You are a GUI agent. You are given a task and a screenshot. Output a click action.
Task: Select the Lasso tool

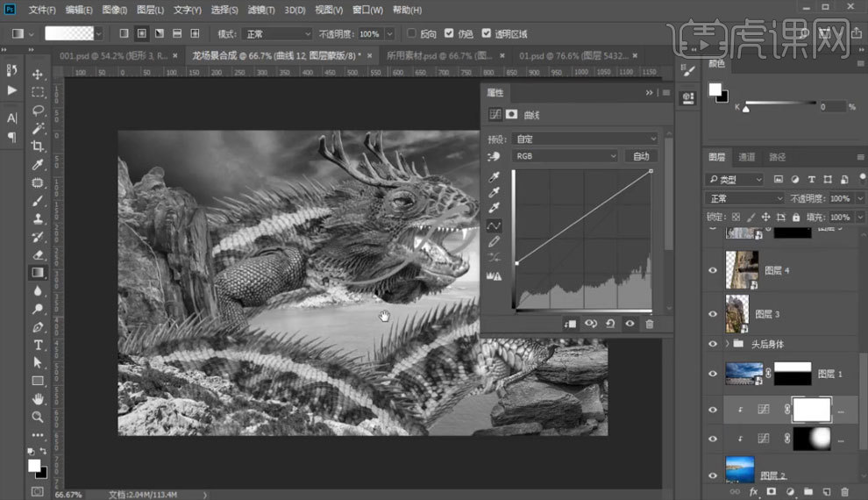38,111
